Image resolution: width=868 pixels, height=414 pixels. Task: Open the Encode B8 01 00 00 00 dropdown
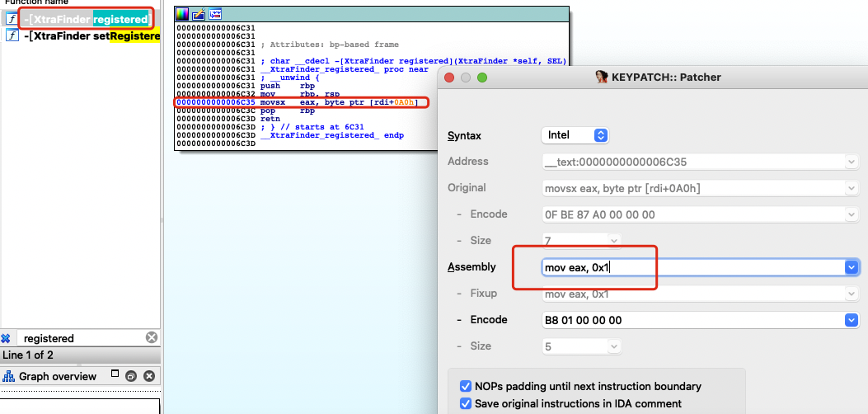point(852,320)
